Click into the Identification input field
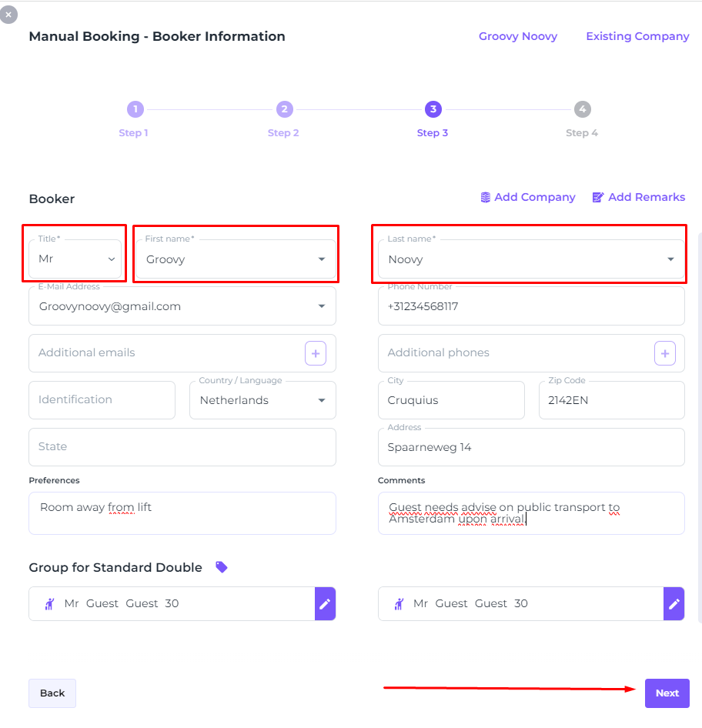The image size is (702, 728). tap(102, 400)
